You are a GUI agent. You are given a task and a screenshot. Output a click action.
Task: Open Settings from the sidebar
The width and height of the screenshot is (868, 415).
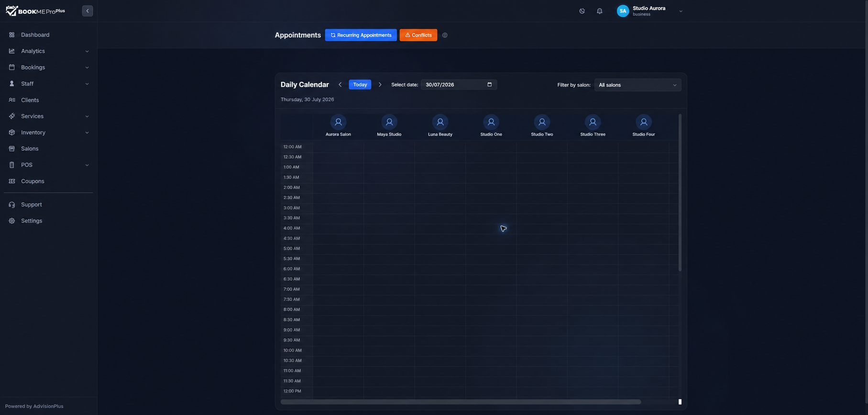[48, 221]
